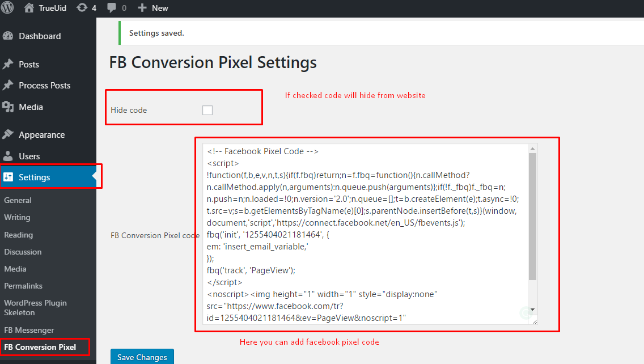Click the Users person icon
This screenshot has width=644, height=364.
coord(8,156)
